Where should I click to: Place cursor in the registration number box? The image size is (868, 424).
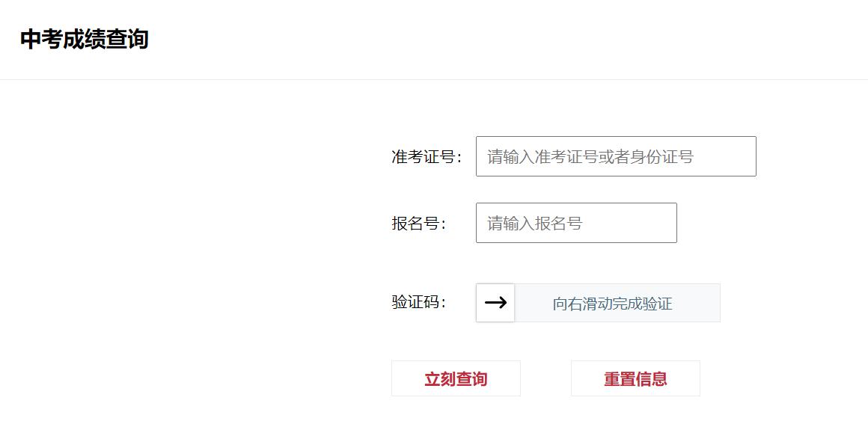click(x=576, y=223)
